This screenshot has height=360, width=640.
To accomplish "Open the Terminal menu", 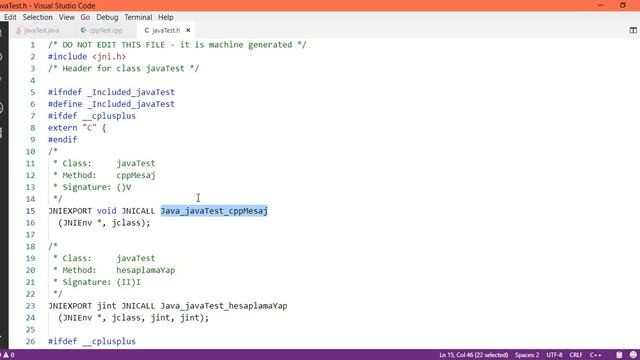I will pyautogui.click(x=138, y=17).
